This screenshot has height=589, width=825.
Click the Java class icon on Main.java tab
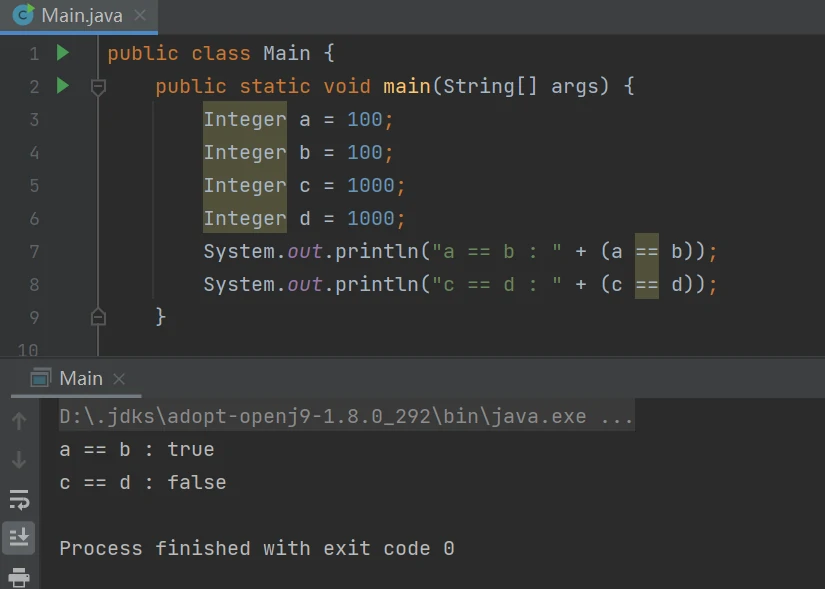(x=23, y=16)
